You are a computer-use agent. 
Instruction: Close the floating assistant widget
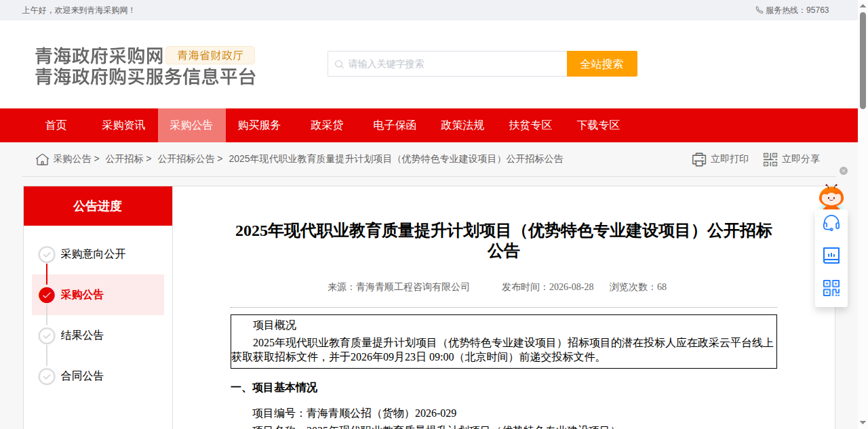[844, 171]
